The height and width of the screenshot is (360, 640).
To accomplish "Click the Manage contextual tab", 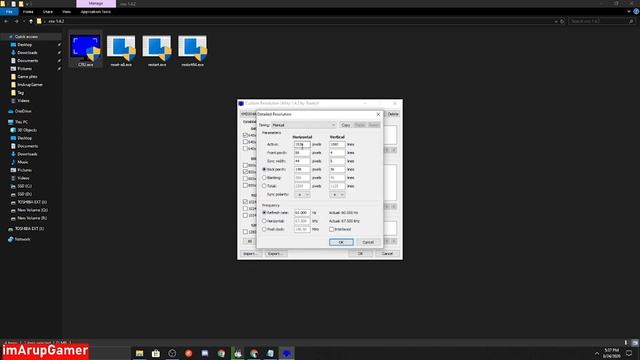I will tap(96, 4).
